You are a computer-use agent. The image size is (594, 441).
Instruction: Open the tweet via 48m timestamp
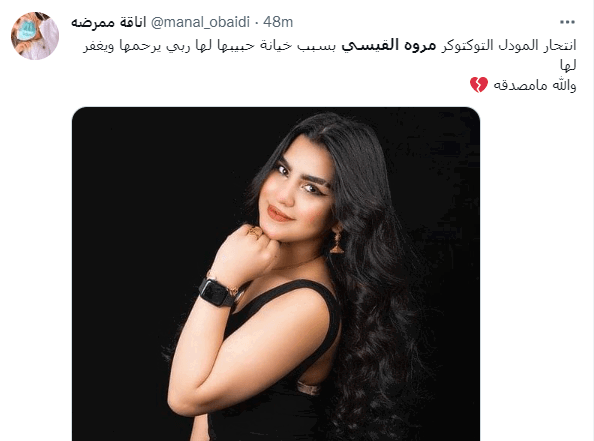278,22
